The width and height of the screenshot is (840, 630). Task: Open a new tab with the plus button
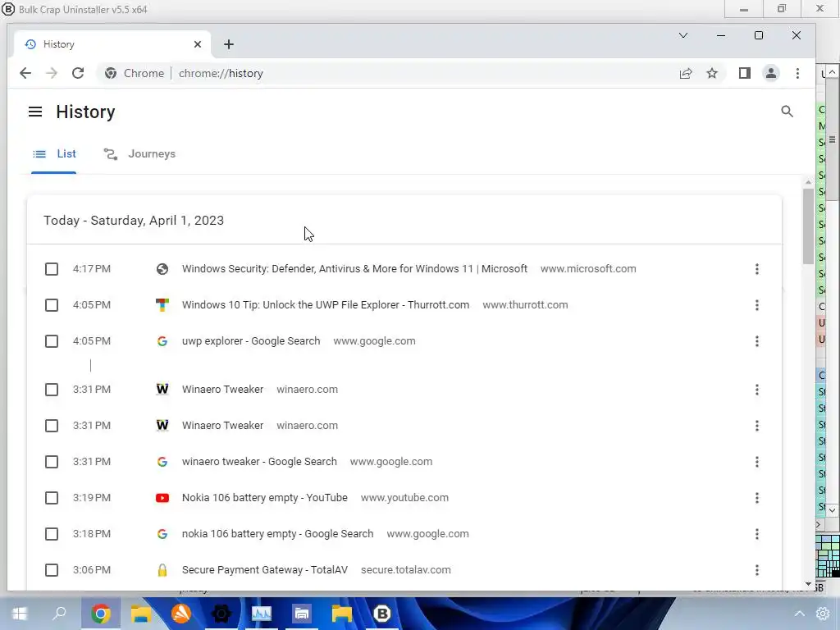coord(229,44)
